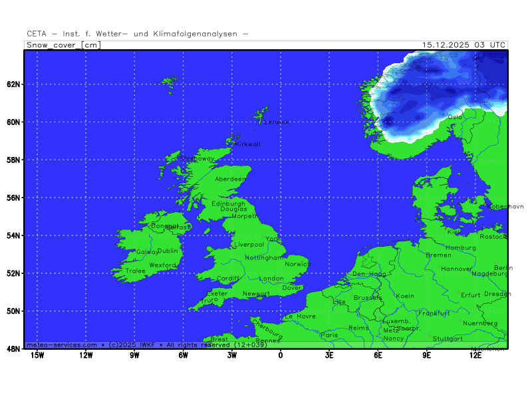The image size is (532, 399).
Task: Click the Lerwick label in Shetland
Action: pos(277,122)
